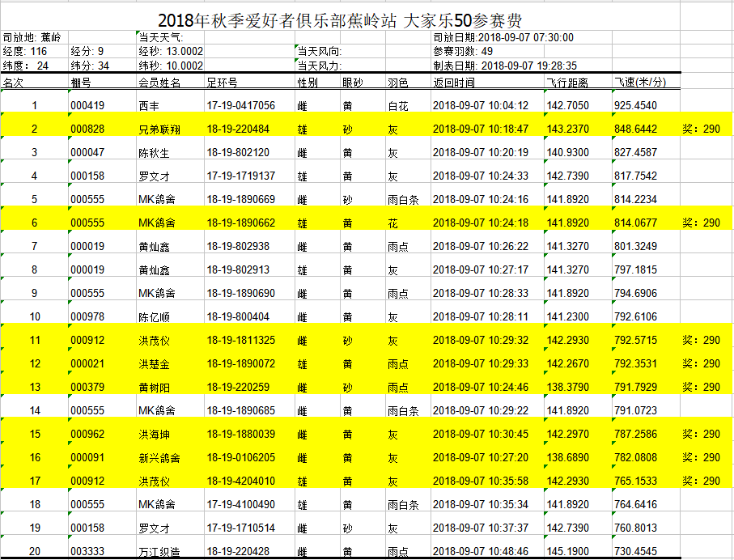The height and width of the screenshot is (560, 734).
Task: Select the 飞行距离 column header
Action: click(567, 83)
